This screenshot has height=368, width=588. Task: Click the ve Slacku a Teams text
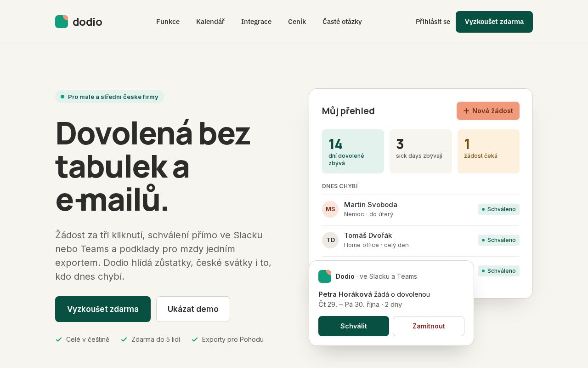coord(388,276)
